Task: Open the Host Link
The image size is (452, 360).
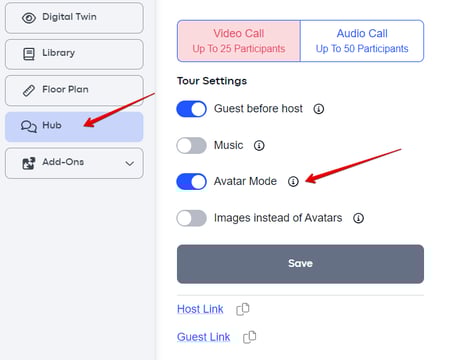Action: 200,309
